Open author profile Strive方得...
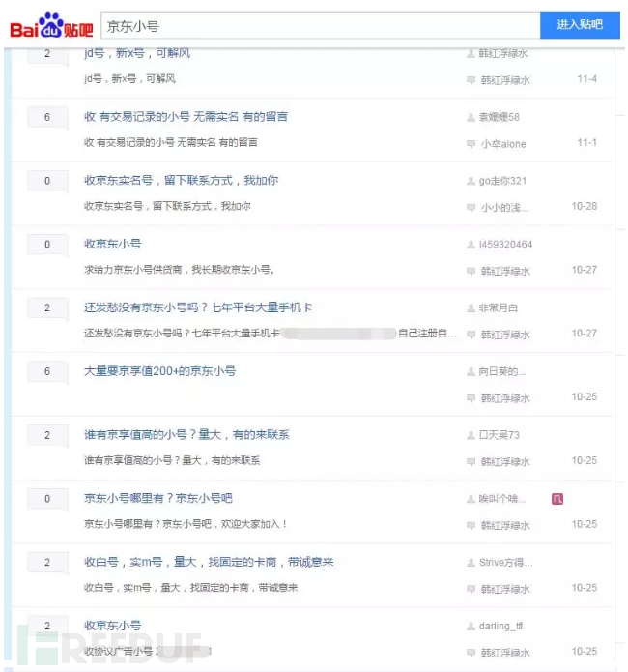 click(505, 563)
